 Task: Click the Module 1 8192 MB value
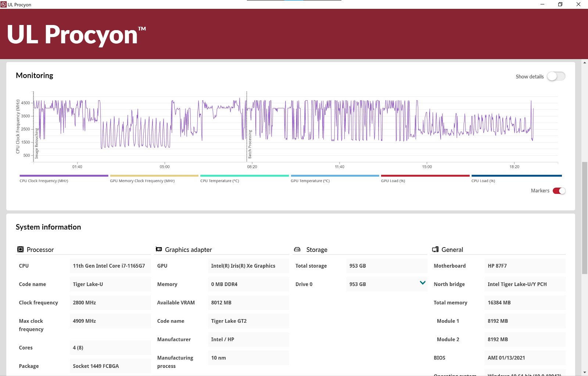(525, 321)
